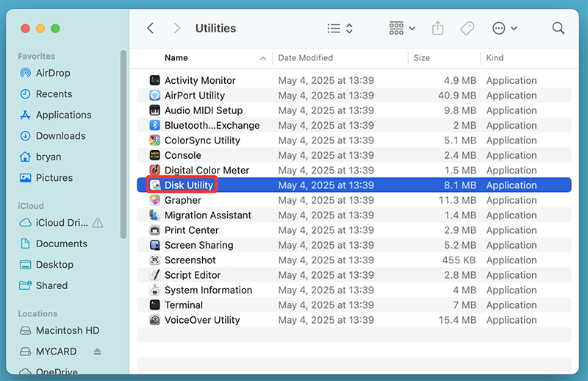
Task: Select the Digital Color Meter icon
Action: pyautogui.click(x=155, y=171)
